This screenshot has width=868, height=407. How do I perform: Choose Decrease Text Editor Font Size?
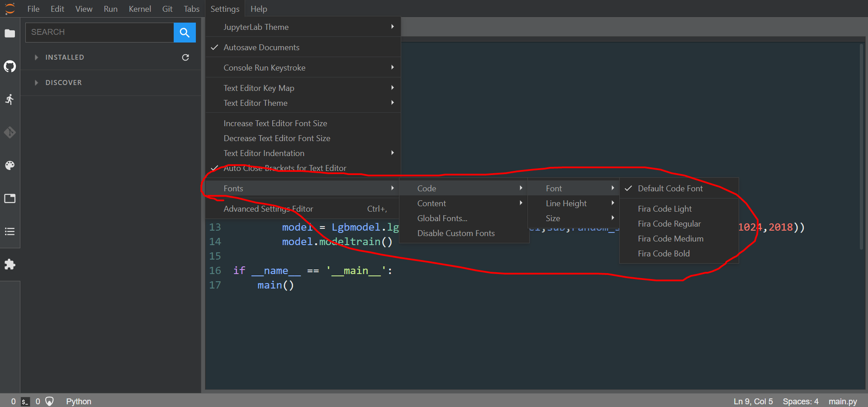303,138
